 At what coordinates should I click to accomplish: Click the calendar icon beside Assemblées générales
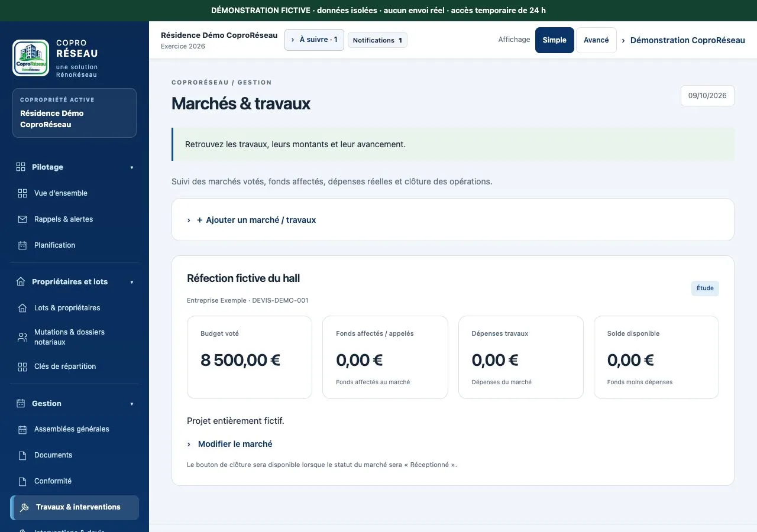tap(22, 429)
